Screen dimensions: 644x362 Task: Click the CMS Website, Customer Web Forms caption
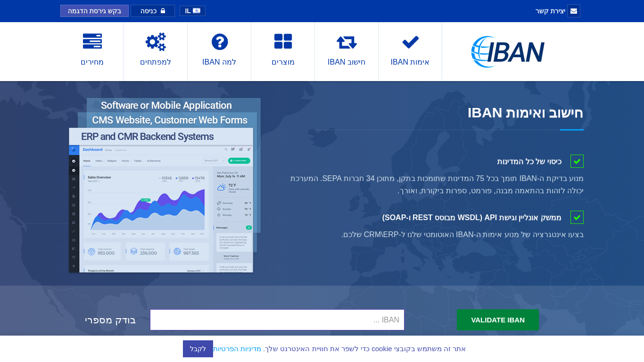tap(170, 120)
